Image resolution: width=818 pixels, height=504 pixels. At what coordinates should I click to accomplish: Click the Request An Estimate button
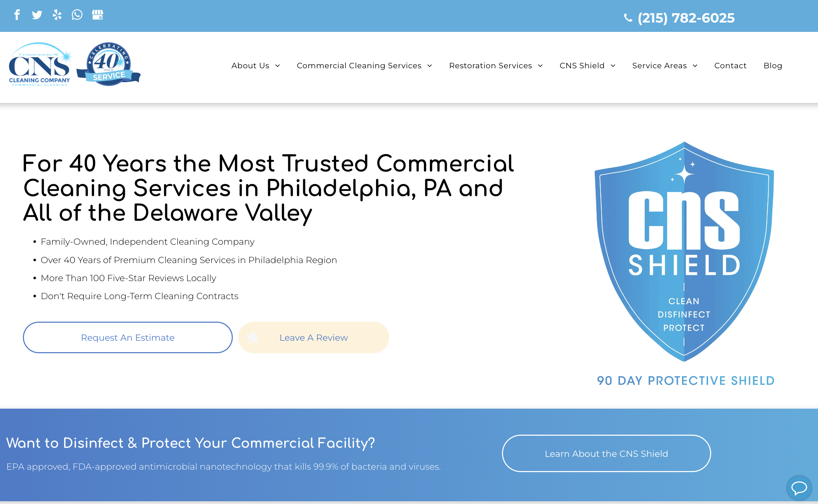tap(127, 338)
